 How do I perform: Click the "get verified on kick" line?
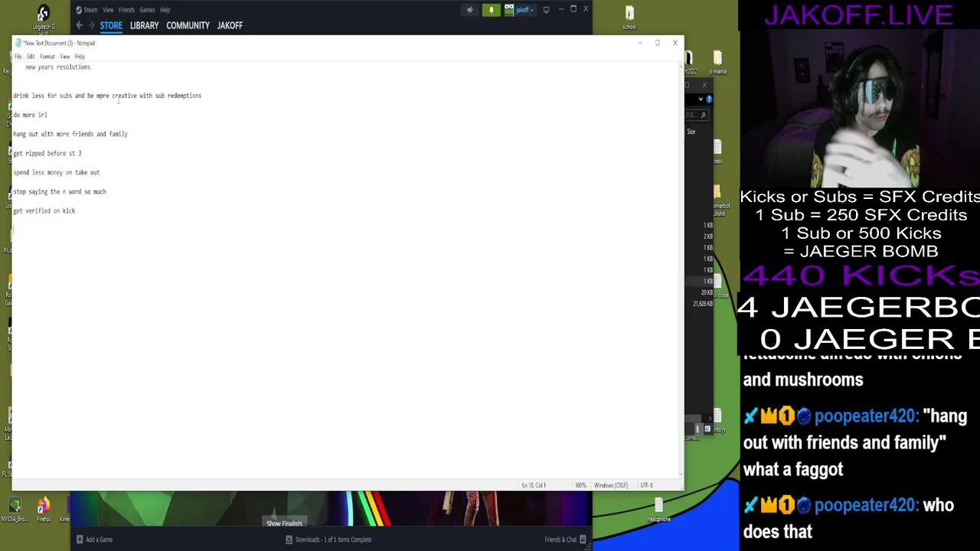point(44,211)
